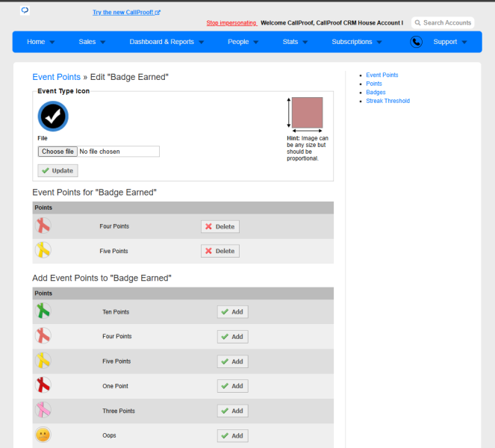
Task: Open Points link in sidebar
Action: pyautogui.click(x=374, y=84)
